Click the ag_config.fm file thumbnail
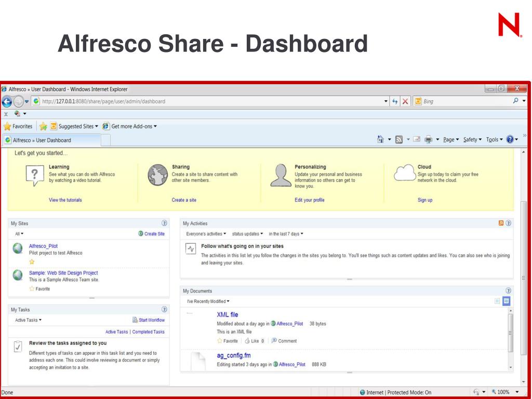 tap(198, 361)
